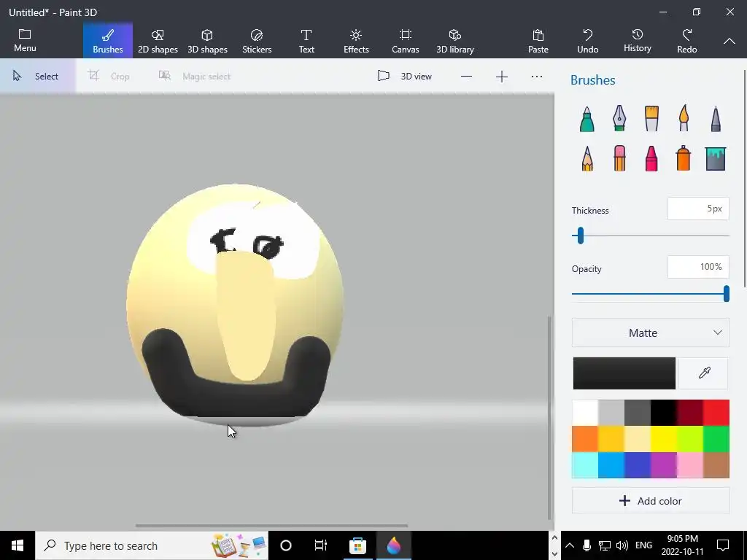Collapse the top toolbar ribbon
The width and height of the screenshot is (747, 560).
[x=729, y=41]
